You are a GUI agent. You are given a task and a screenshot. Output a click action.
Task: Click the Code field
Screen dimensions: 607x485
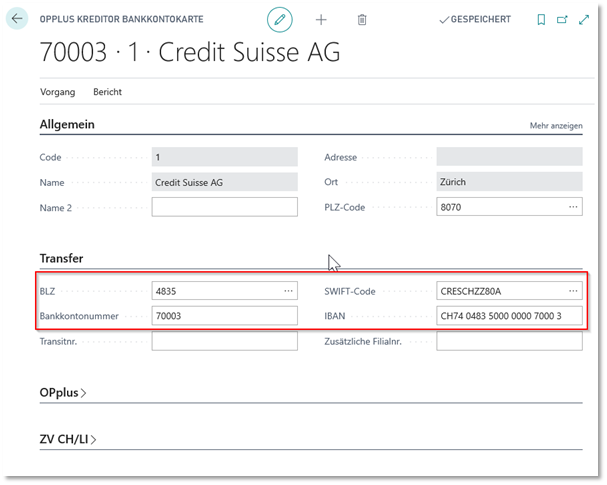[225, 157]
